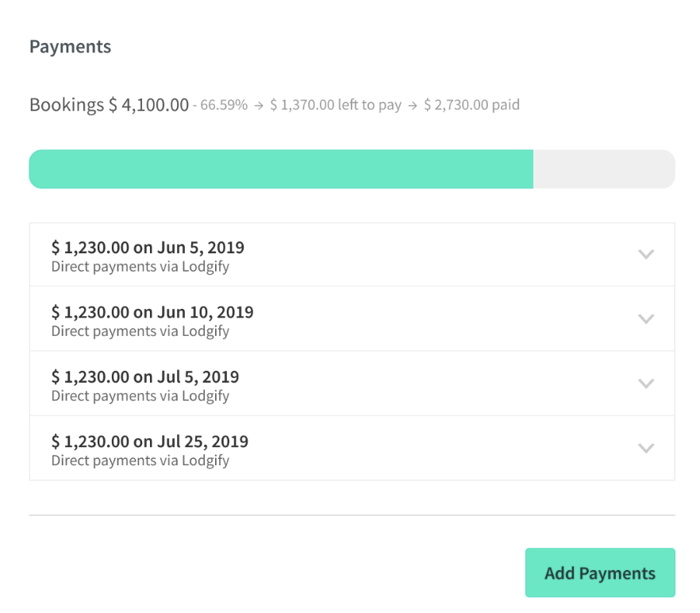The image size is (700, 613).
Task: Click the Add Payments button
Action: [600, 573]
